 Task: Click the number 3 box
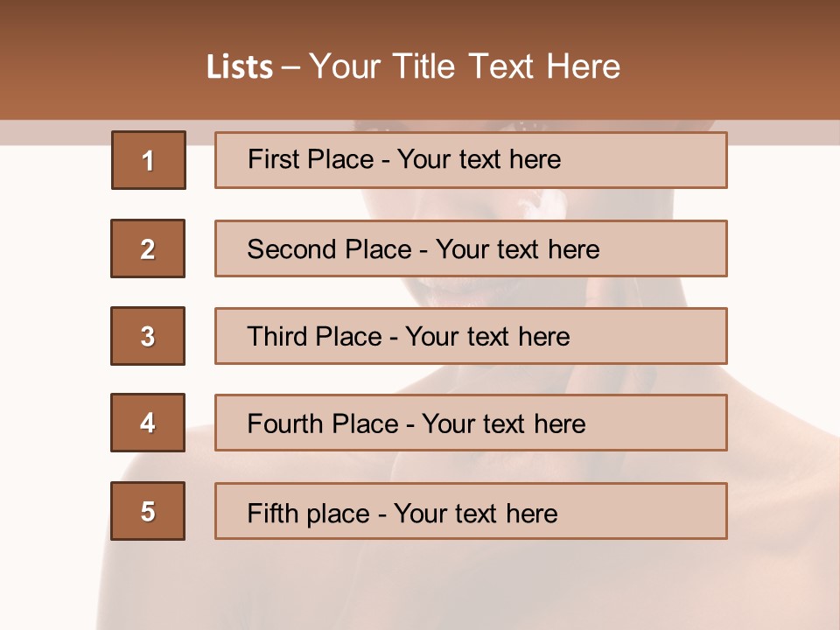148,336
